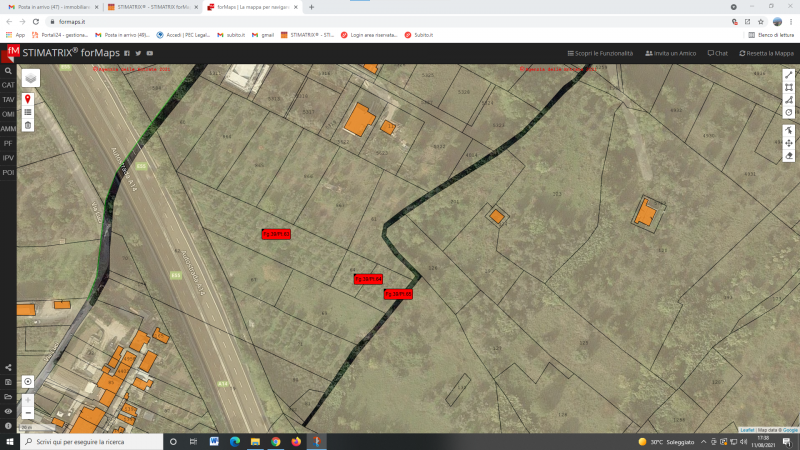Viewport: 800px width, 450px height.
Task: Open the map layers selector
Action: tap(30, 78)
